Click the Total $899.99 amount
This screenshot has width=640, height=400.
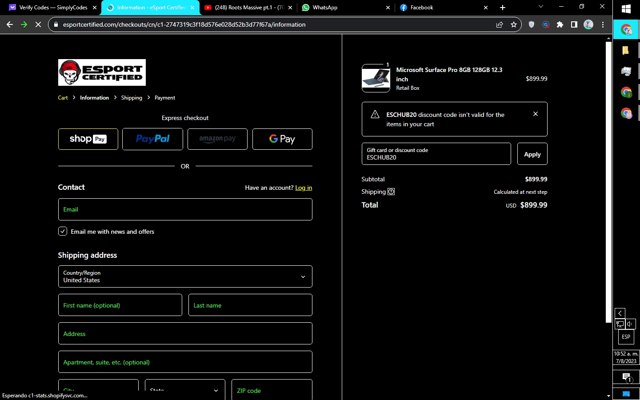pos(533,205)
